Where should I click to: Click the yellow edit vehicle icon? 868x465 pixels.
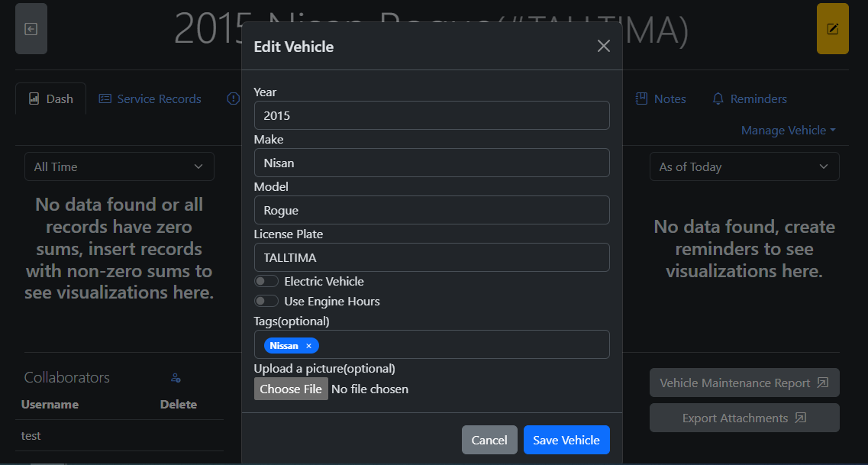(832, 29)
